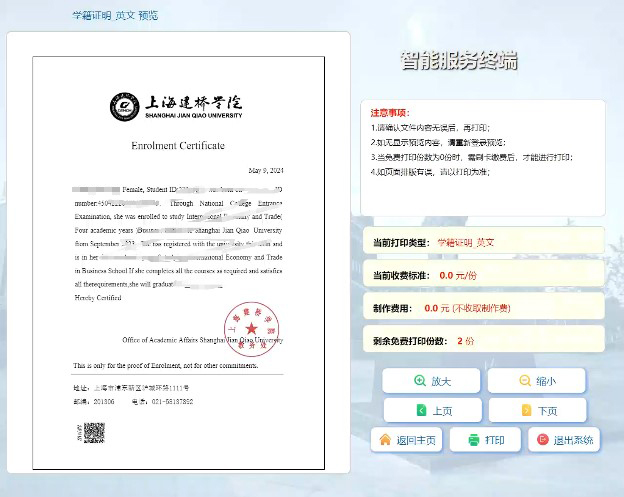Print the certificate using 打印 button

point(485,440)
